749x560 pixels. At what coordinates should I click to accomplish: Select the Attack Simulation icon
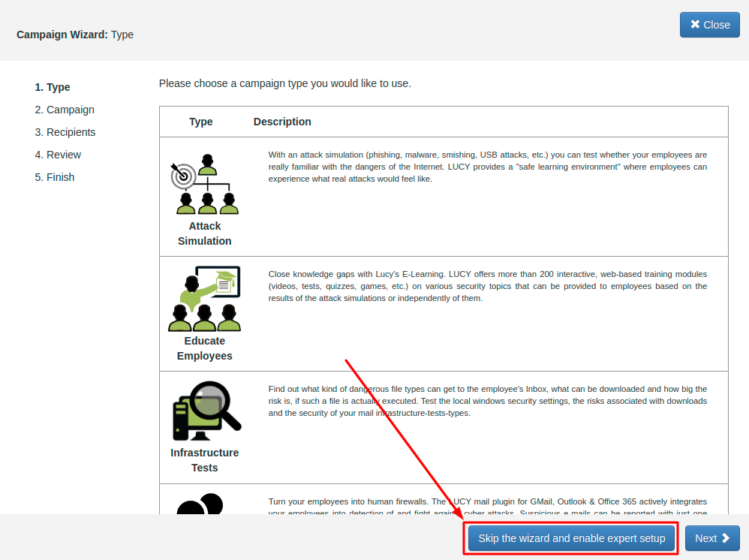(204, 184)
